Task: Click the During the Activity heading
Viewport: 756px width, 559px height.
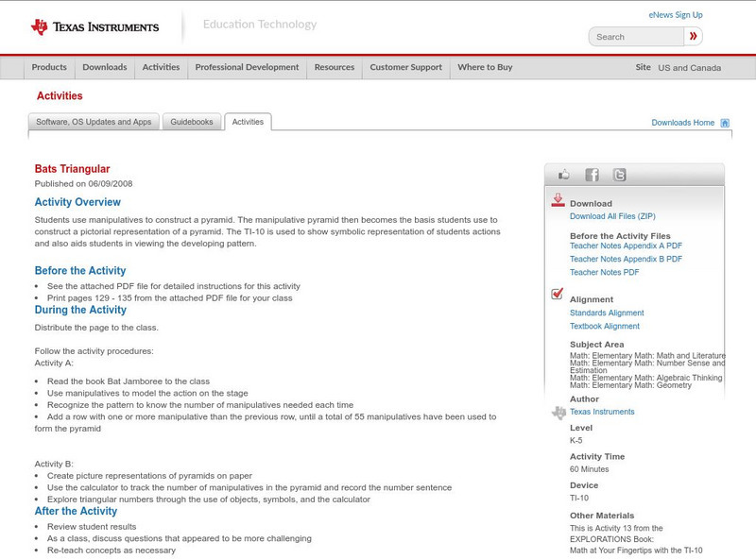Action: (80, 310)
